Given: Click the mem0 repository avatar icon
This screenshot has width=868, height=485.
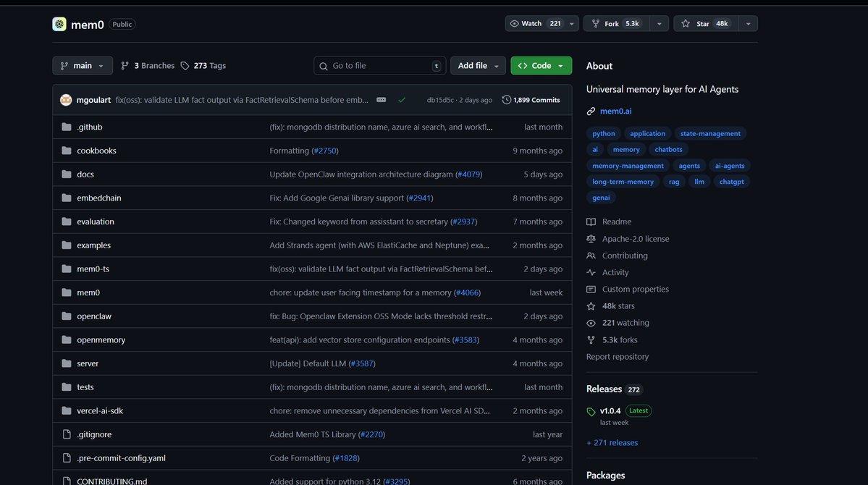Looking at the screenshot, I should point(59,24).
